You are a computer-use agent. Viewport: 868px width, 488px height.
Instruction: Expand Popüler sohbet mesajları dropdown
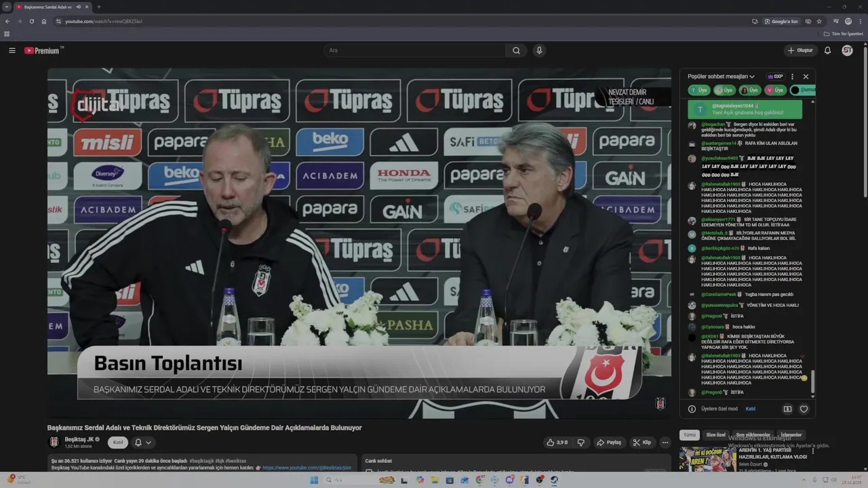tap(721, 77)
